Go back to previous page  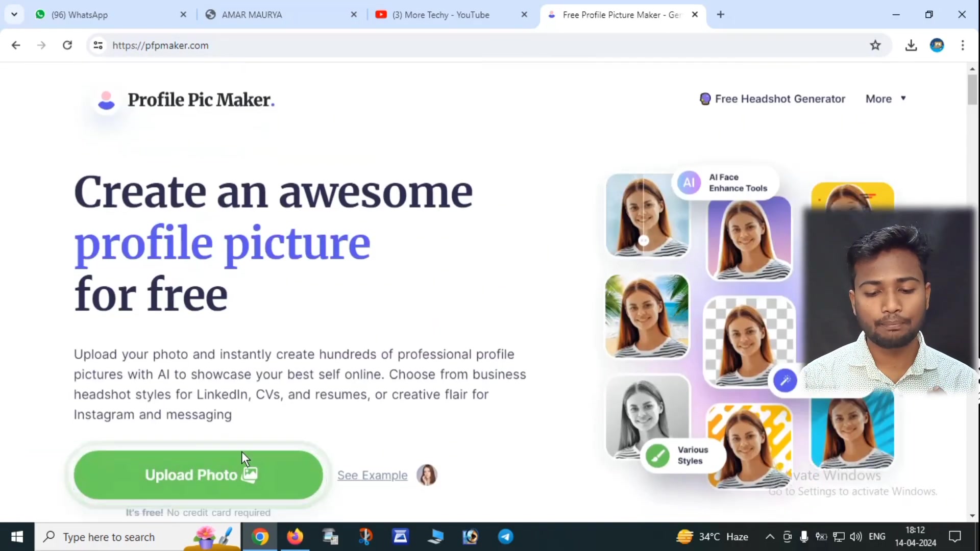16,45
